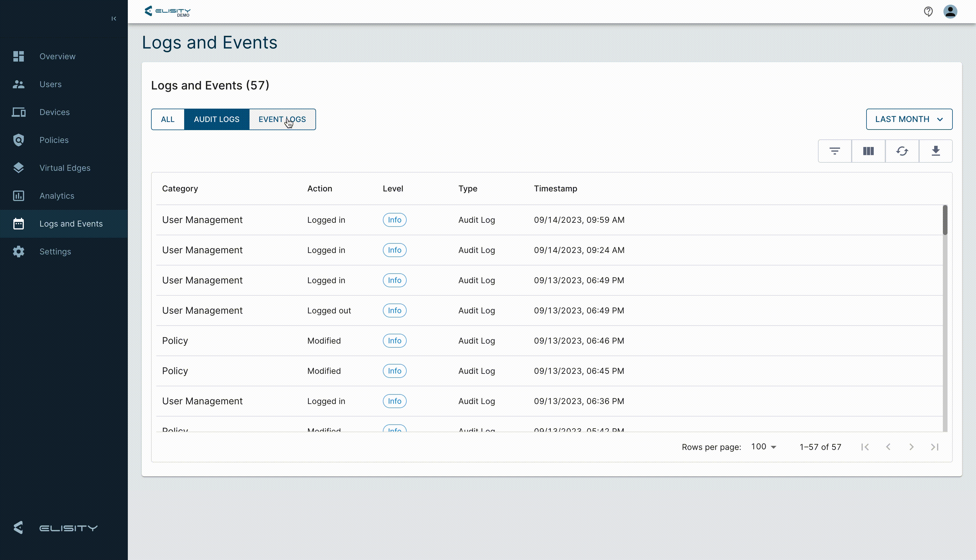
Task: Open Overview in the sidebar
Action: (64, 56)
